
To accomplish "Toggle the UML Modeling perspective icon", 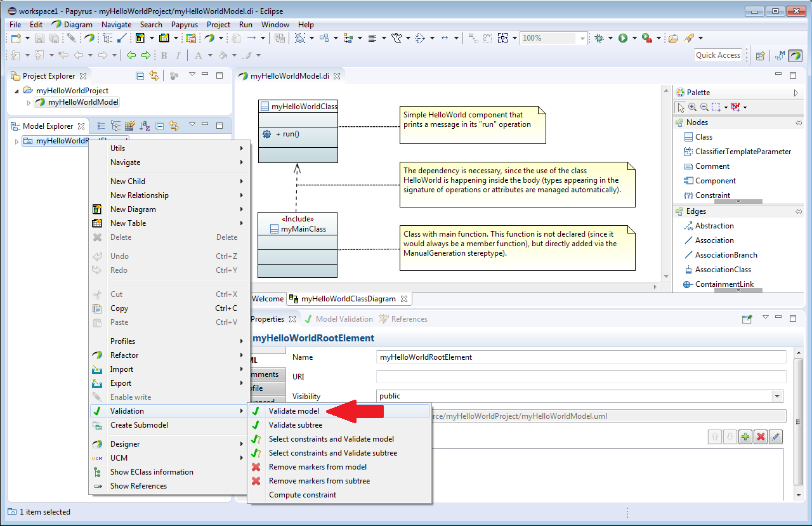I will (x=780, y=56).
